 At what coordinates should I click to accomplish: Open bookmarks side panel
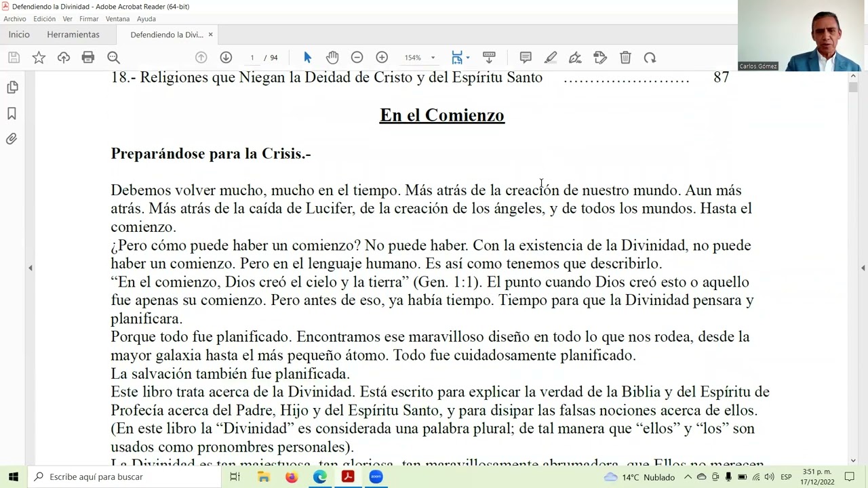(12, 113)
